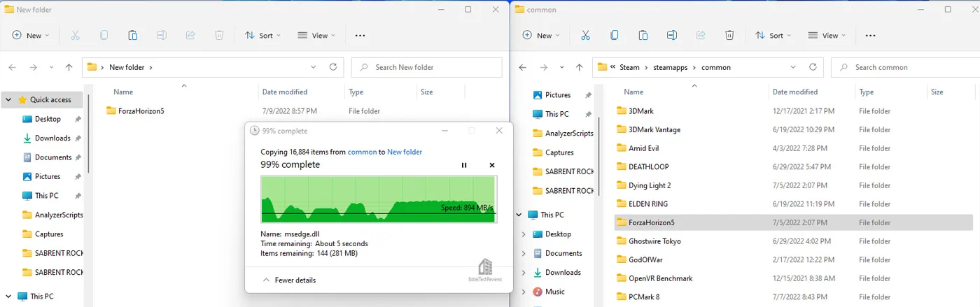Open New dropdown in New folder window
This screenshot has width=980, height=307.
click(x=30, y=35)
